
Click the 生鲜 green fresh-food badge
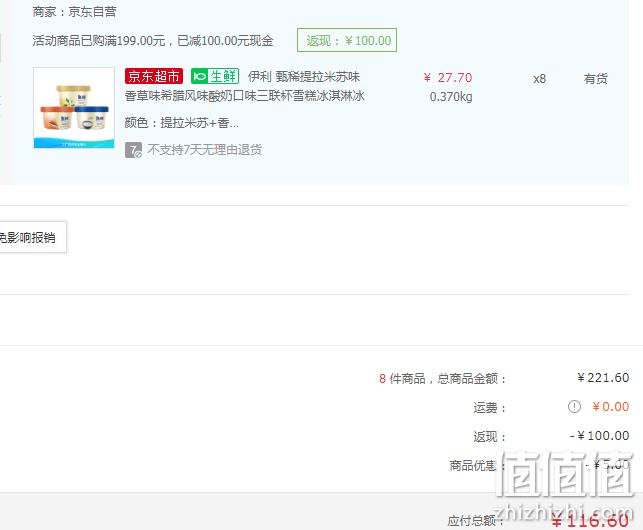pyautogui.click(x=215, y=76)
